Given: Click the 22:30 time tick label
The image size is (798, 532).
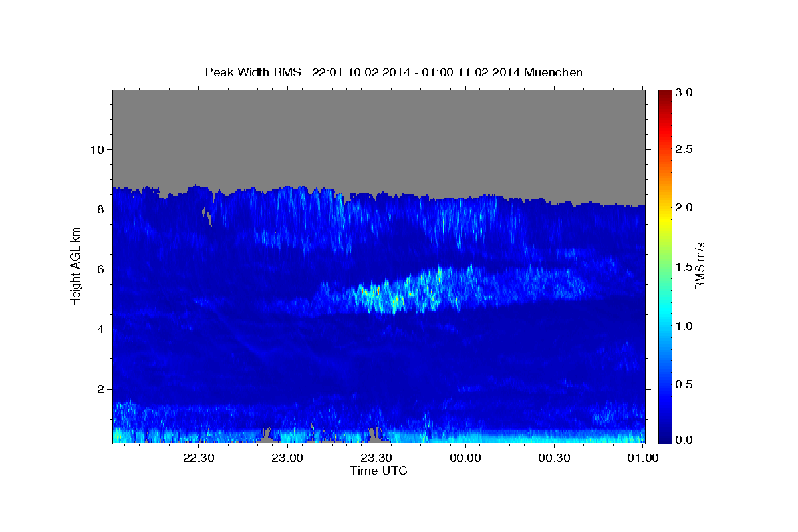Looking at the screenshot, I should pos(199,458).
